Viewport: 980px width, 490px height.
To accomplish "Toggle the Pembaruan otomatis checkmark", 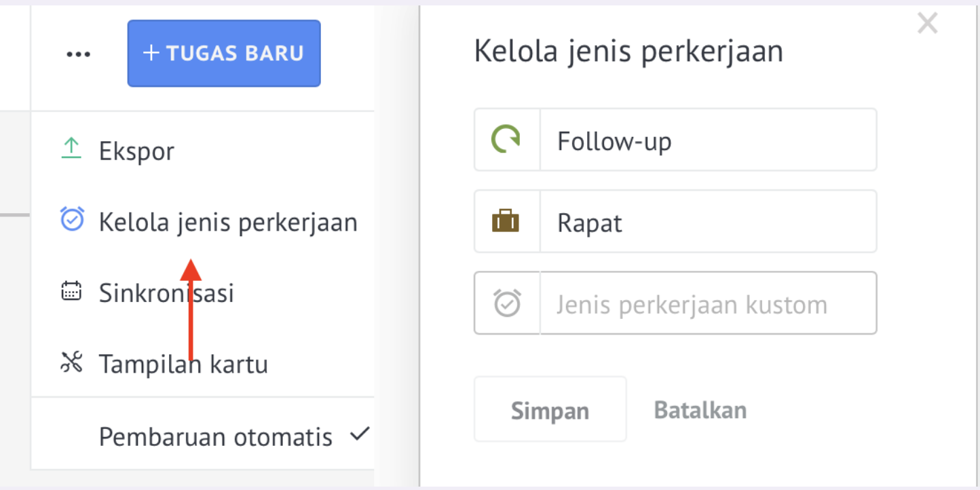I will [359, 434].
